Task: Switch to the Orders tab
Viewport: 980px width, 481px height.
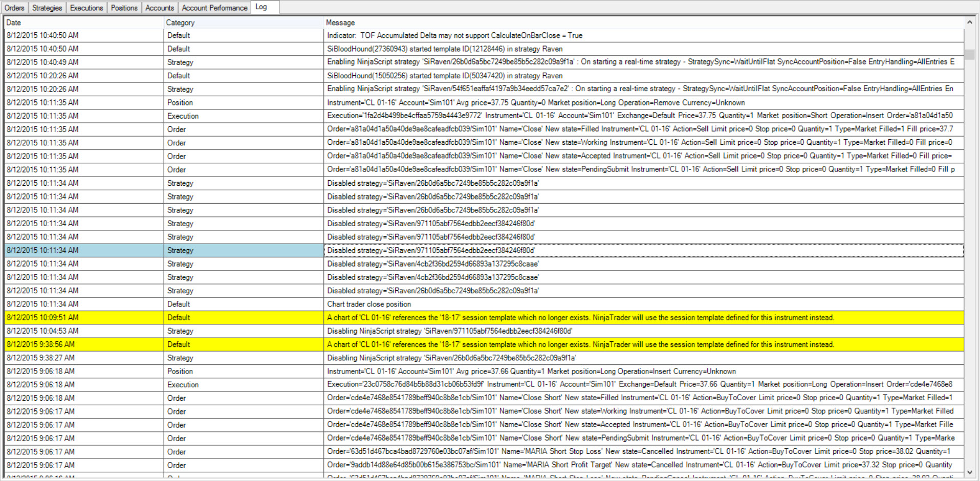Action: coord(14,8)
